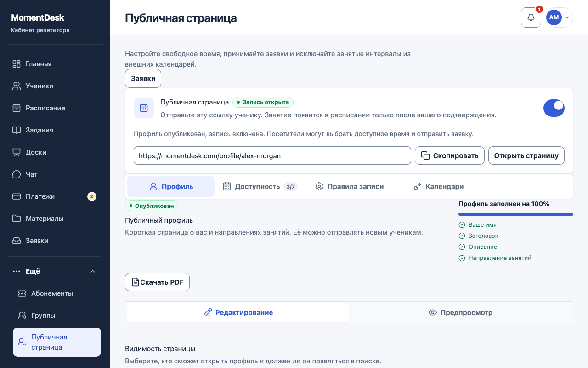Viewport: 588px width, 368px height.
Task: Click the Чат speech bubble icon
Action: (x=17, y=174)
